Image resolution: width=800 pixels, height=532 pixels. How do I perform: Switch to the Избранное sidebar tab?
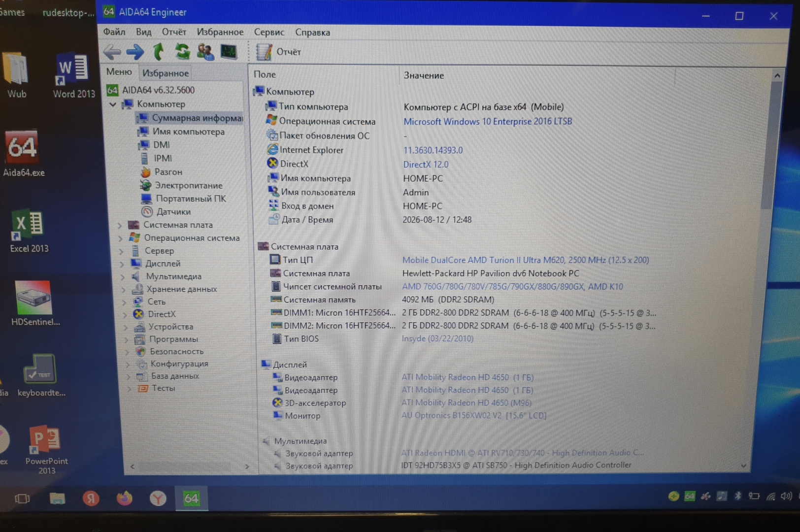[x=166, y=73]
